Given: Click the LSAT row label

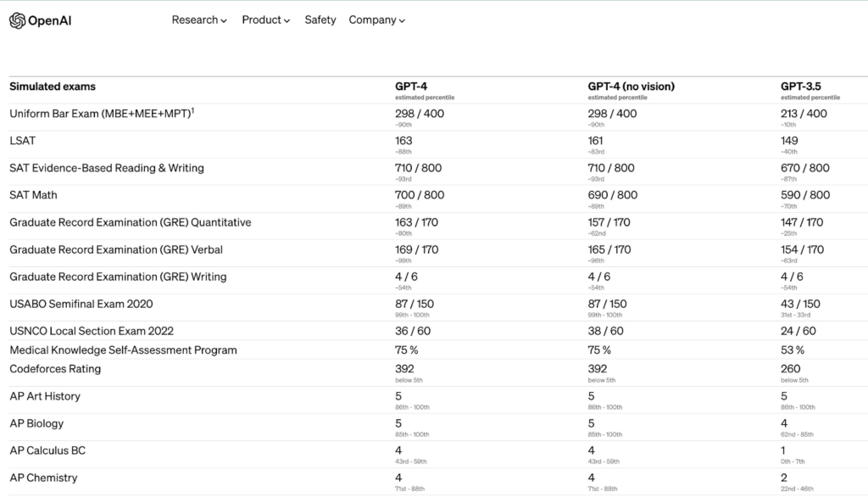Looking at the screenshot, I should [x=23, y=141].
